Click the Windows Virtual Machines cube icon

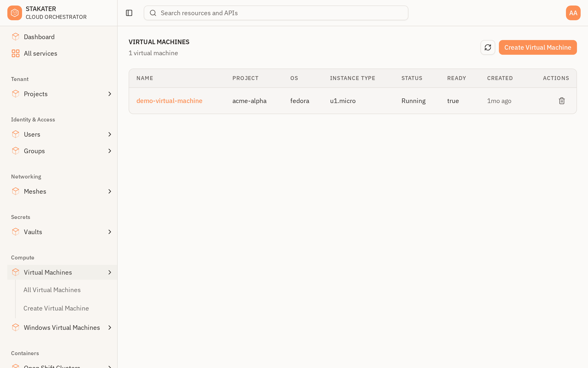[x=16, y=327]
